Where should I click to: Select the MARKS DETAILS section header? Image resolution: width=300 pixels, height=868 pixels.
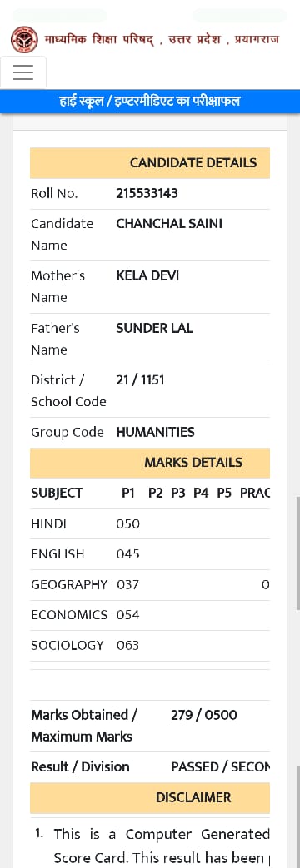[x=150, y=463]
